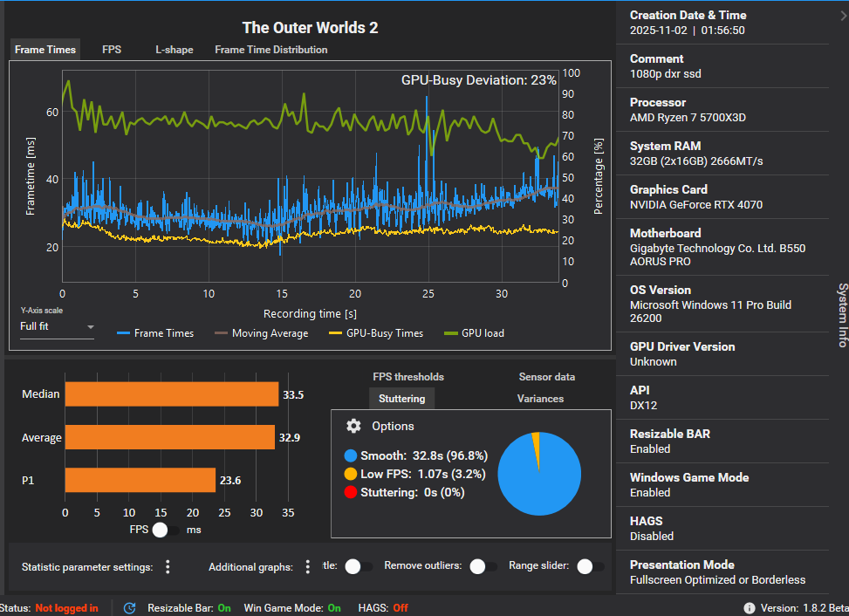
Task: Open the stuttering Options gear icon
Action: pyautogui.click(x=353, y=426)
